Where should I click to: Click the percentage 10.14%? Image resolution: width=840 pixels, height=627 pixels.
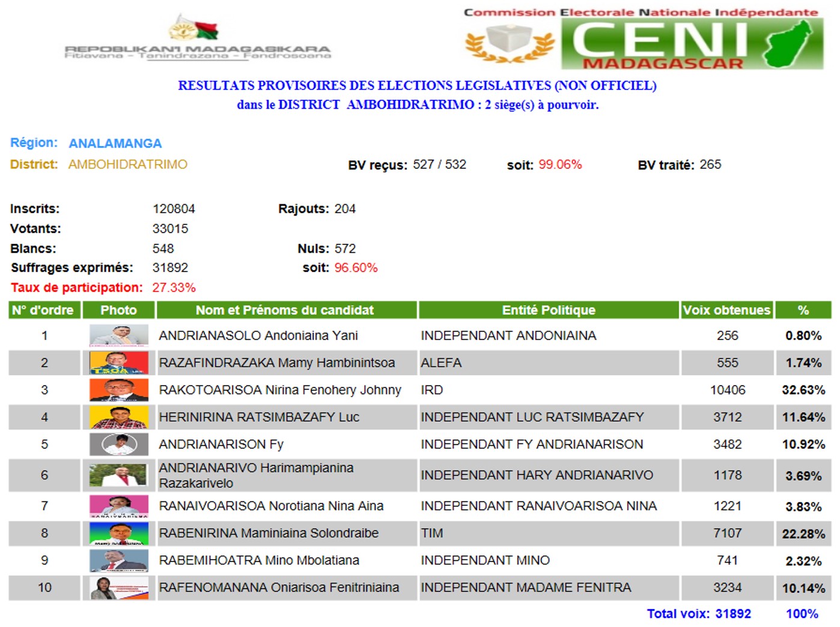coord(803,589)
